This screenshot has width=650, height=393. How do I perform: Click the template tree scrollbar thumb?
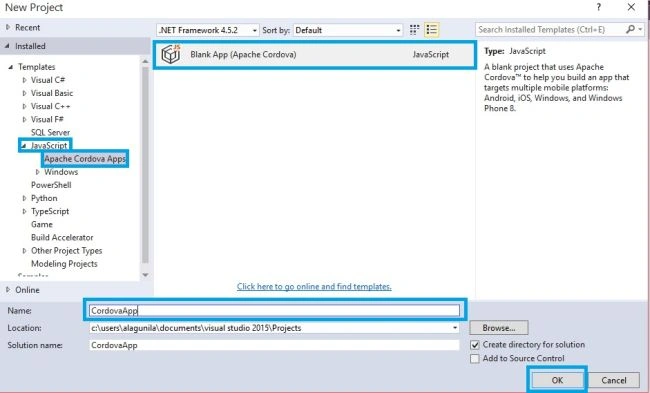pos(145,165)
